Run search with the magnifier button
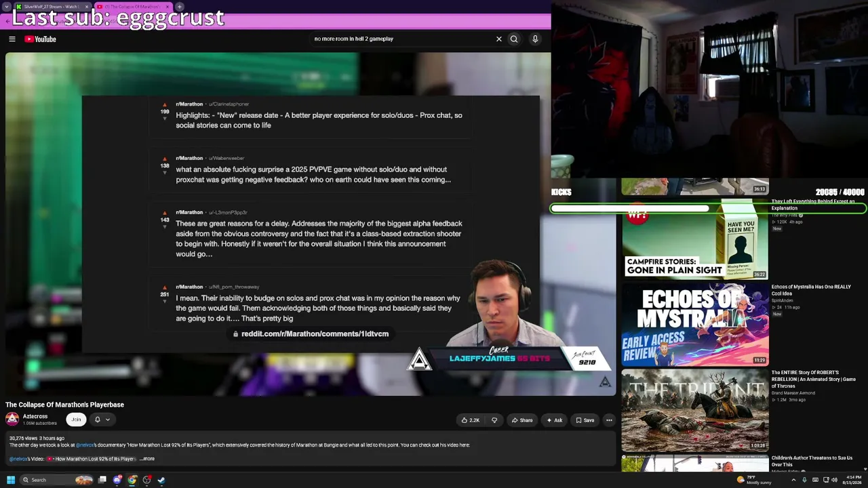This screenshot has width=868, height=488. (x=514, y=39)
